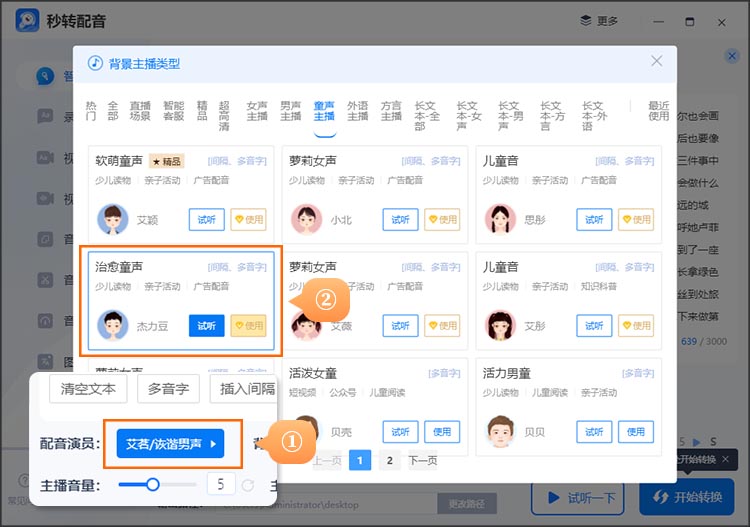This screenshot has height=527, width=750.
Task: Preview 小北 萝莉女声 with 试听
Action: tap(400, 220)
